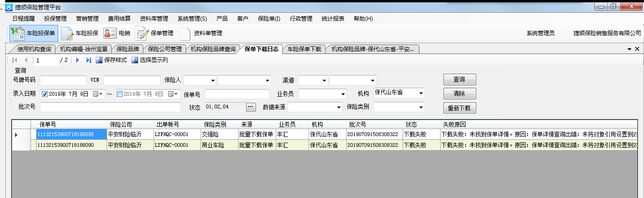Open 状态 selector ellipsis button

[251, 107]
